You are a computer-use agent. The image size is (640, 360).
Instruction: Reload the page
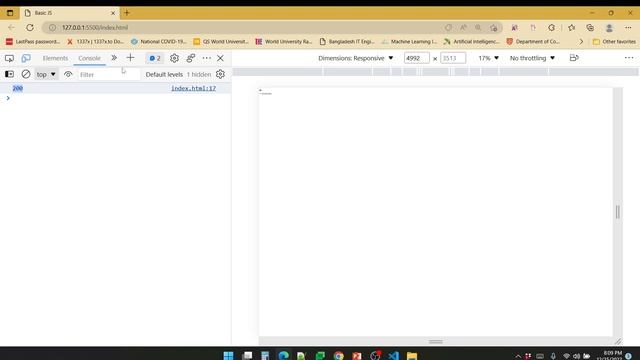point(30,27)
